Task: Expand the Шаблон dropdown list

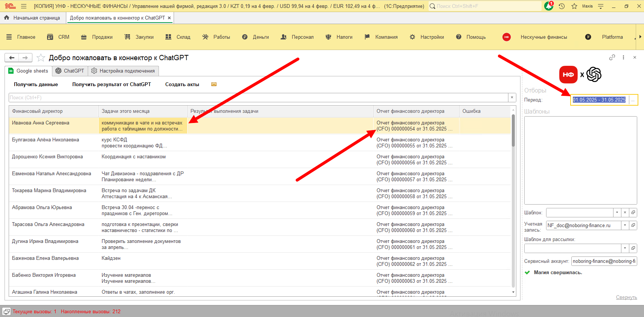Action: tap(617, 212)
